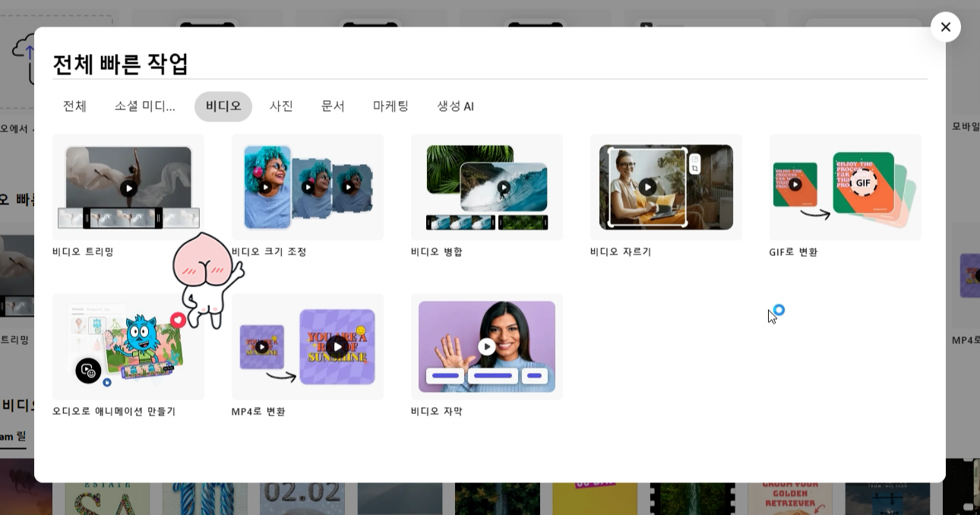Click play icon on MP4로 변환 preview
The width and height of the screenshot is (980, 515).
(337, 346)
